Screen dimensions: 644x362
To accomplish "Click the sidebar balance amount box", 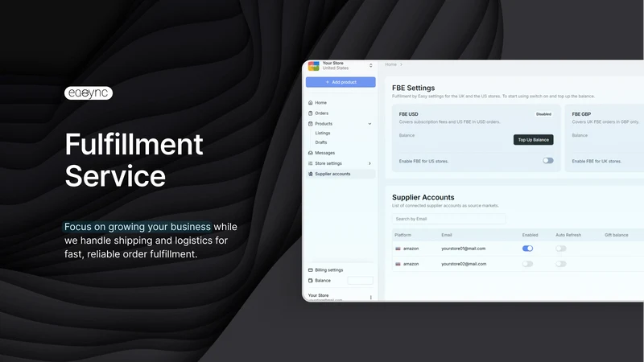I will (x=360, y=281).
